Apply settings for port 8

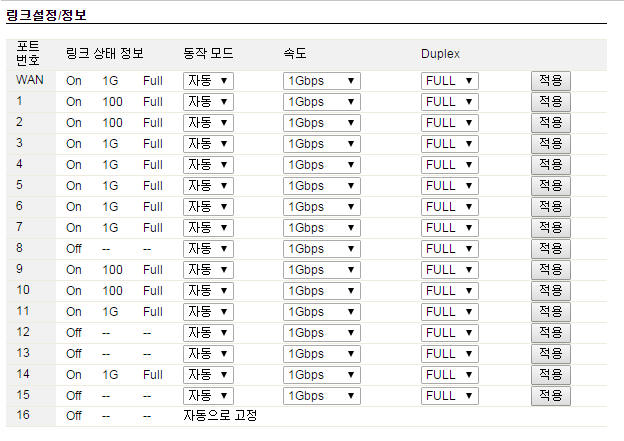click(551, 249)
